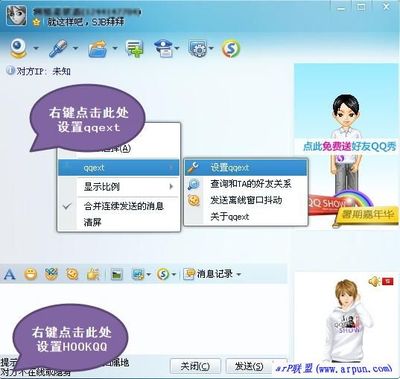Click the contact avatar picture

16,15
